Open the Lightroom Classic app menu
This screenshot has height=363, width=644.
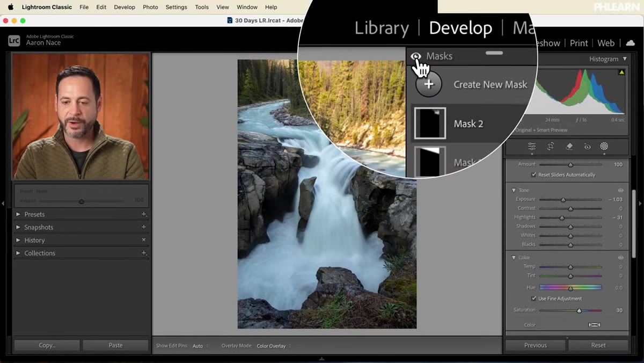[47, 7]
